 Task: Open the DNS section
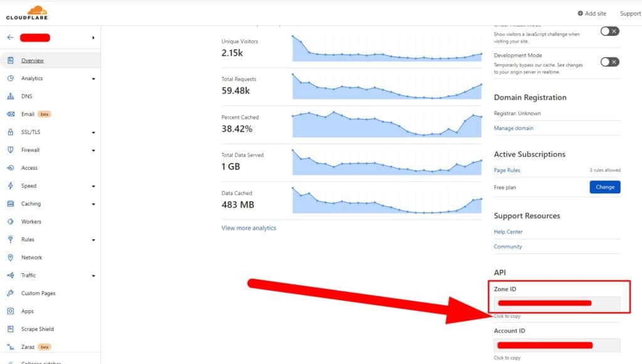pos(26,96)
